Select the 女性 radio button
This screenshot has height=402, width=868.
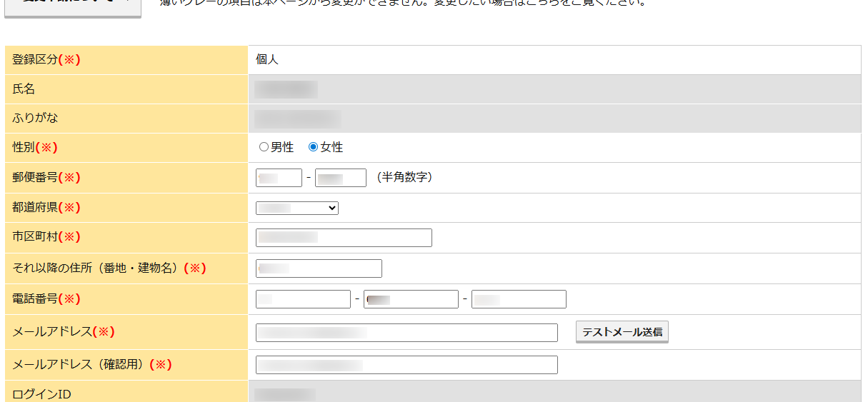point(313,147)
